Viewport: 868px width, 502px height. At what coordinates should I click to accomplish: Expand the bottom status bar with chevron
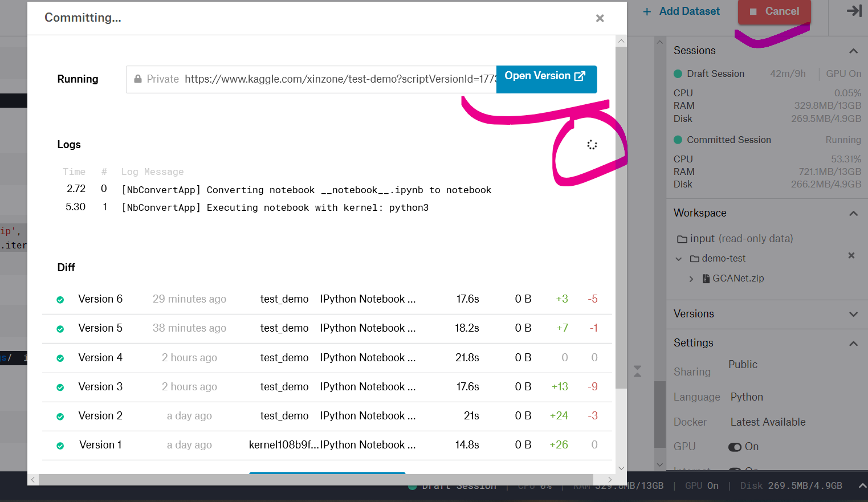tap(862, 486)
